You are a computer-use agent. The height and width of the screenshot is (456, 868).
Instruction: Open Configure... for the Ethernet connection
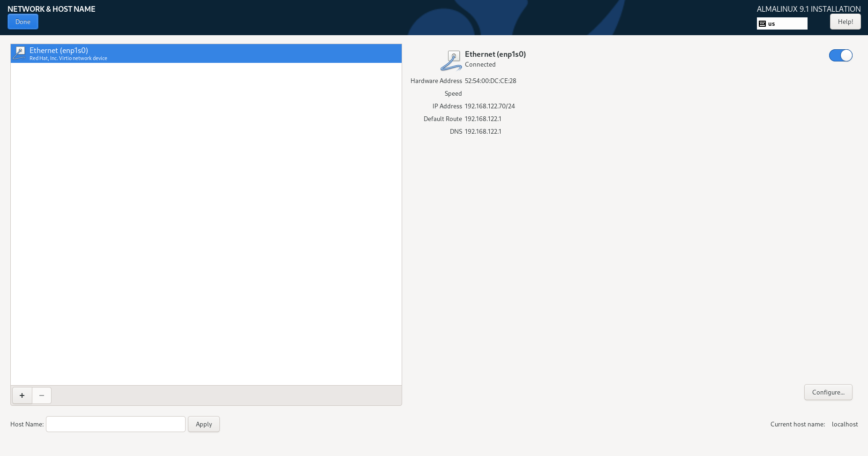pyautogui.click(x=828, y=392)
